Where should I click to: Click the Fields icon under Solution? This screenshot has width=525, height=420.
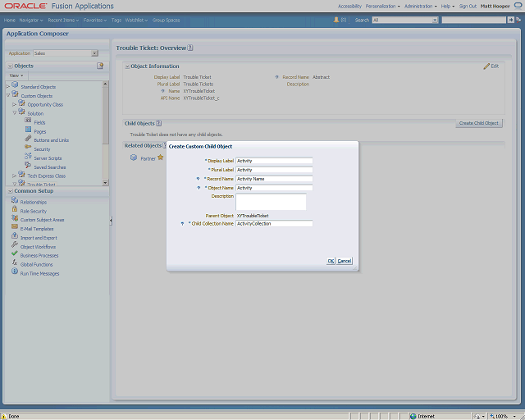(28, 121)
